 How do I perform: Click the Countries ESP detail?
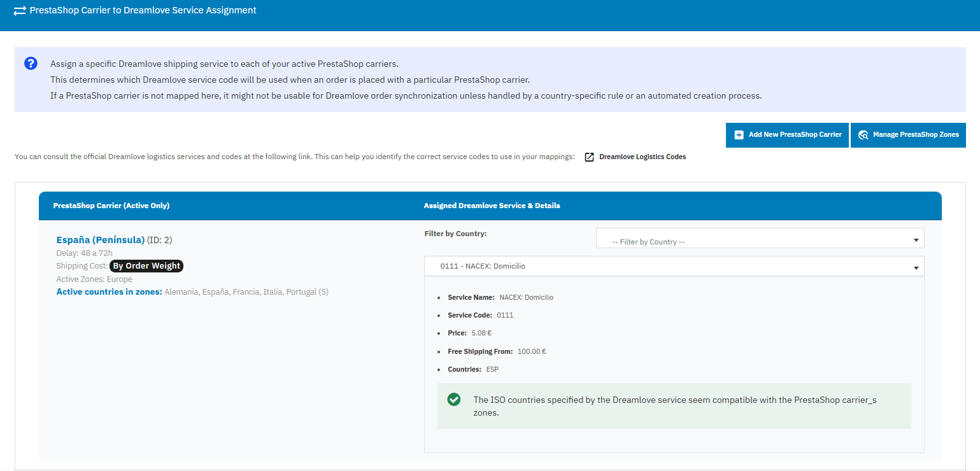click(x=473, y=369)
